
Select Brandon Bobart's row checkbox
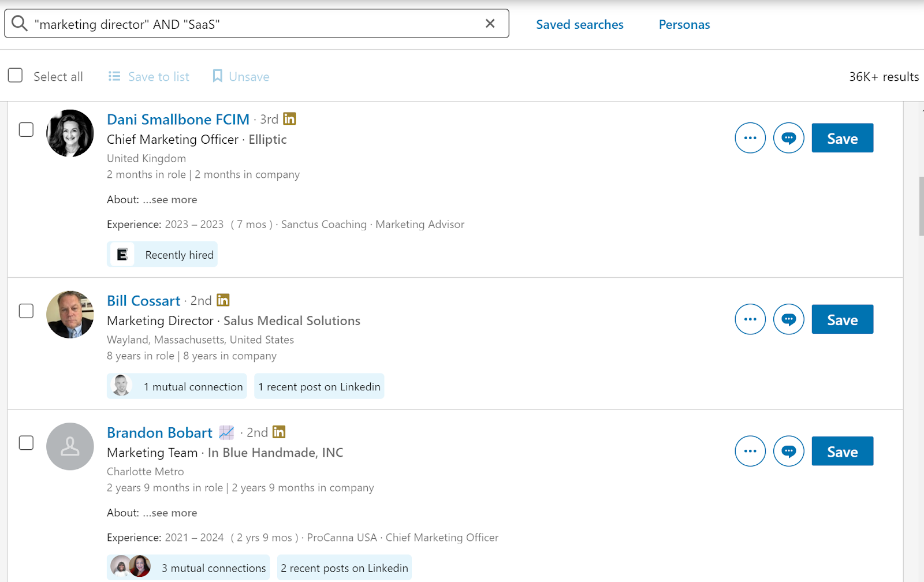pyautogui.click(x=26, y=443)
